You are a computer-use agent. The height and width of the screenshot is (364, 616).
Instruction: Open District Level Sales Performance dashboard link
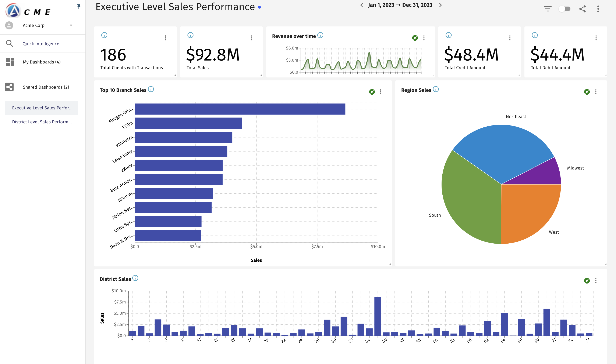coord(42,122)
